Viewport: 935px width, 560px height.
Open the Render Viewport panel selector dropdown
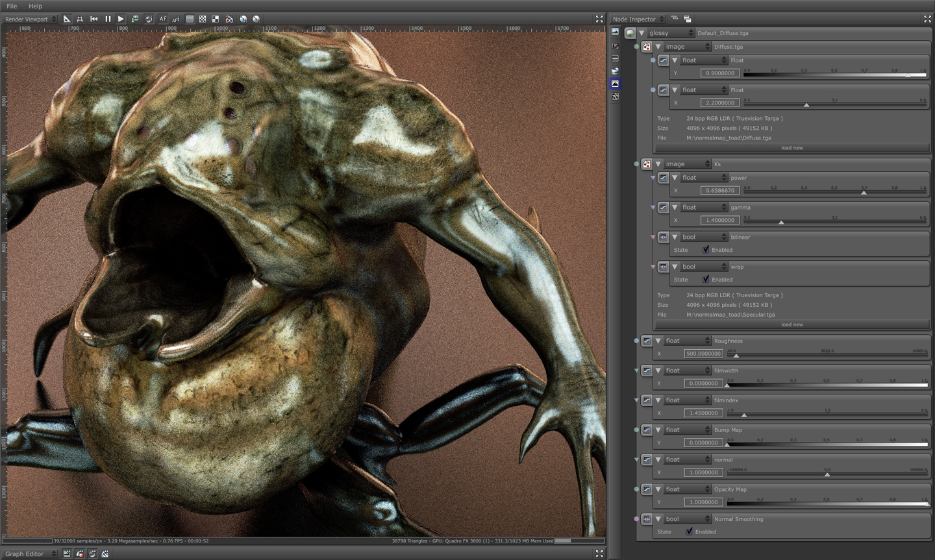30,19
